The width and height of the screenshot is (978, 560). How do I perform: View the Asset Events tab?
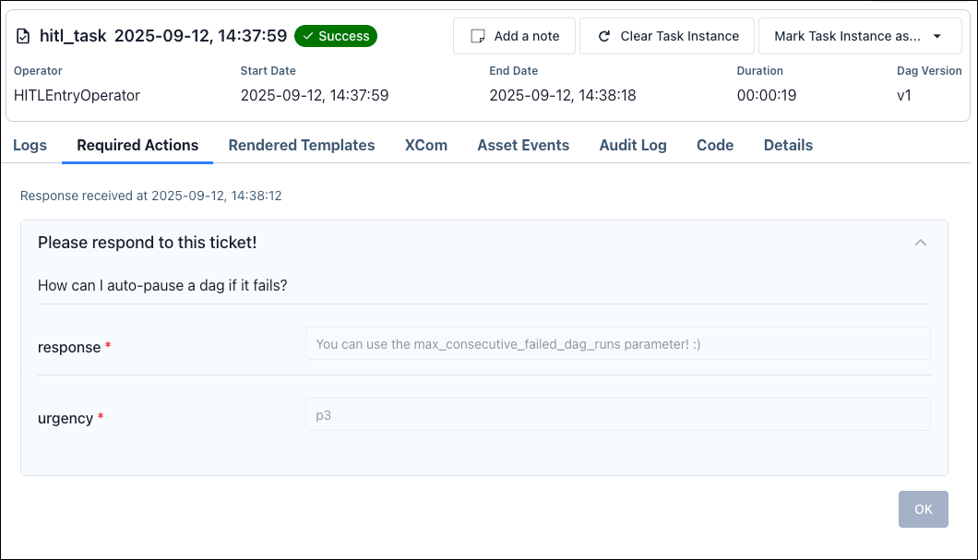pyautogui.click(x=523, y=145)
